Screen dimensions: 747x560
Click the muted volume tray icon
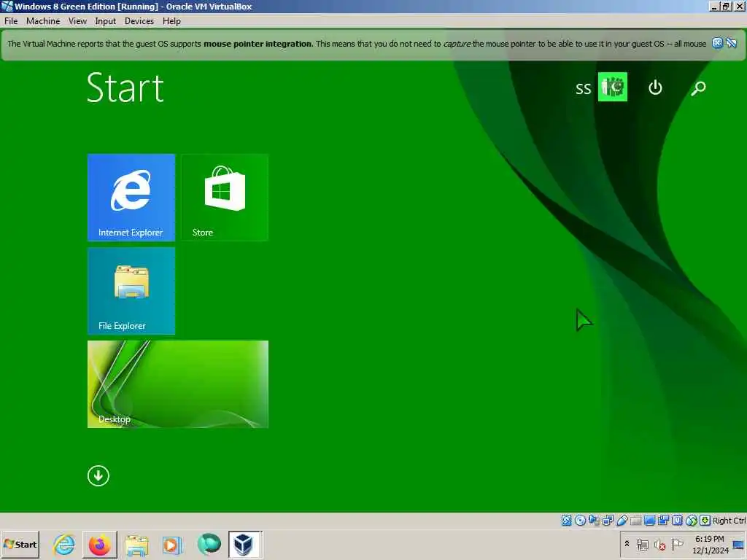click(659, 544)
